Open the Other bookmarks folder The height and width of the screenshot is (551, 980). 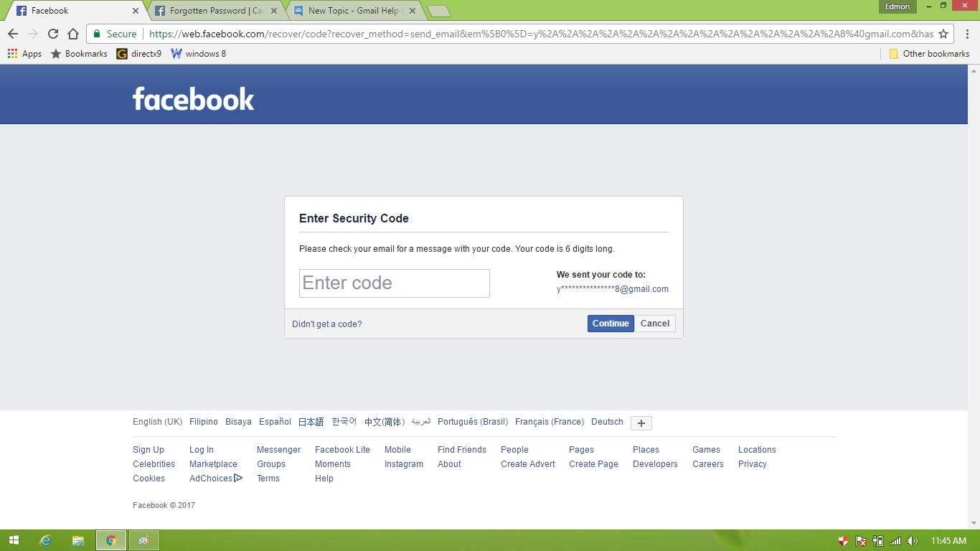(x=929, y=54)
